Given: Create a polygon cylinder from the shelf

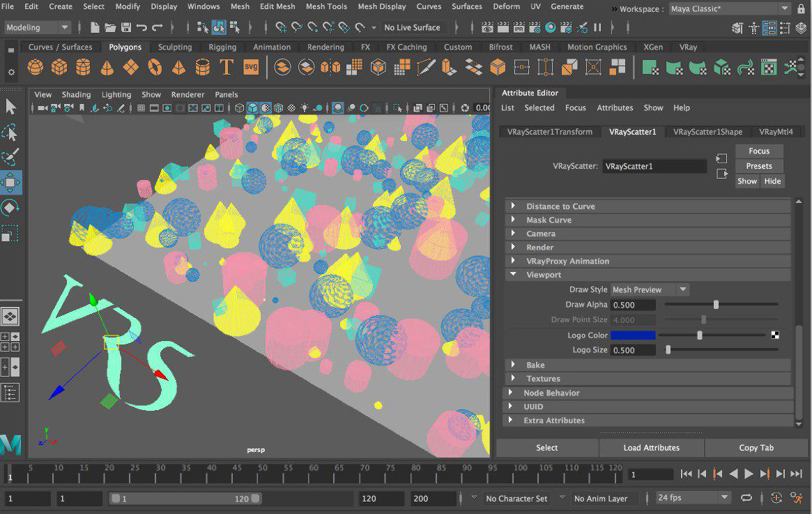Looking at the screenshot, I should coord(83,68).
